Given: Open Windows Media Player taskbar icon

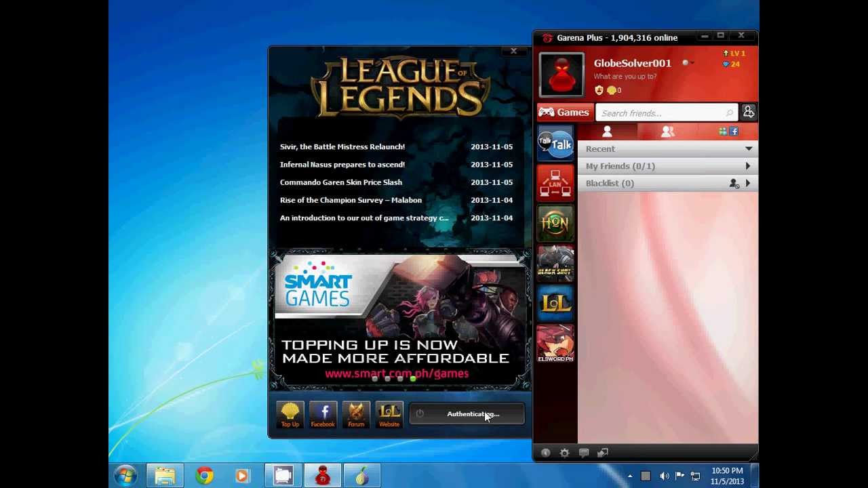Looking at the screenshot, I should click(x=242, y=476).
